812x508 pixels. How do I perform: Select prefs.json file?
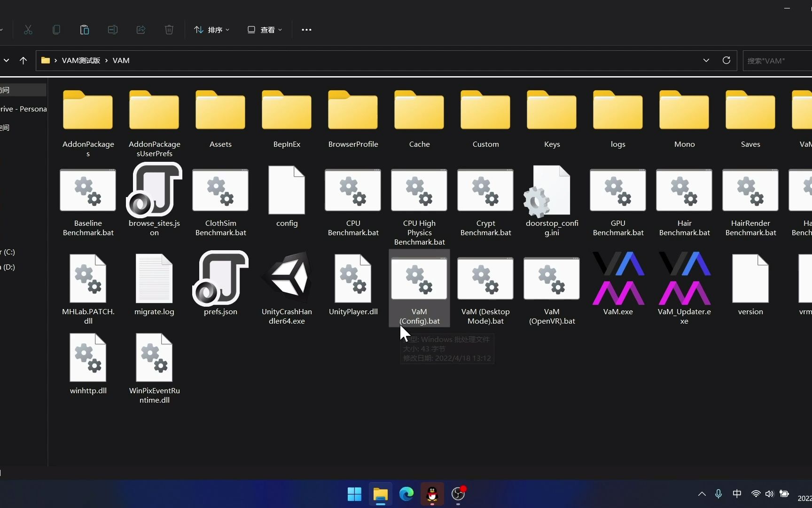click(220, 283)
